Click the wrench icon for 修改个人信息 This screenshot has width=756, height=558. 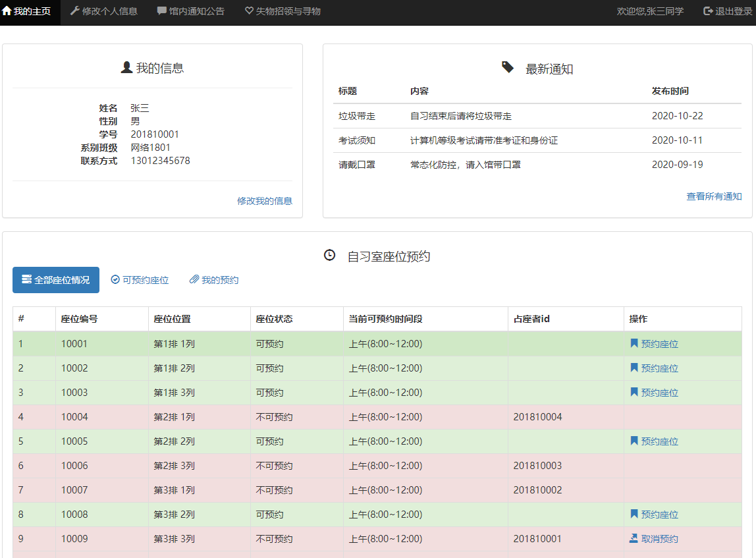[x=74, y=11]
